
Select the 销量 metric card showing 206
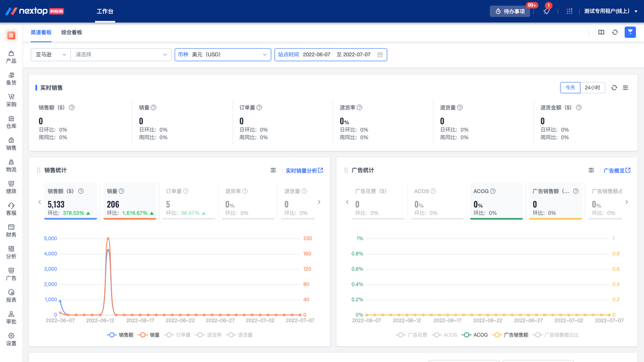(x=130, y=202)
